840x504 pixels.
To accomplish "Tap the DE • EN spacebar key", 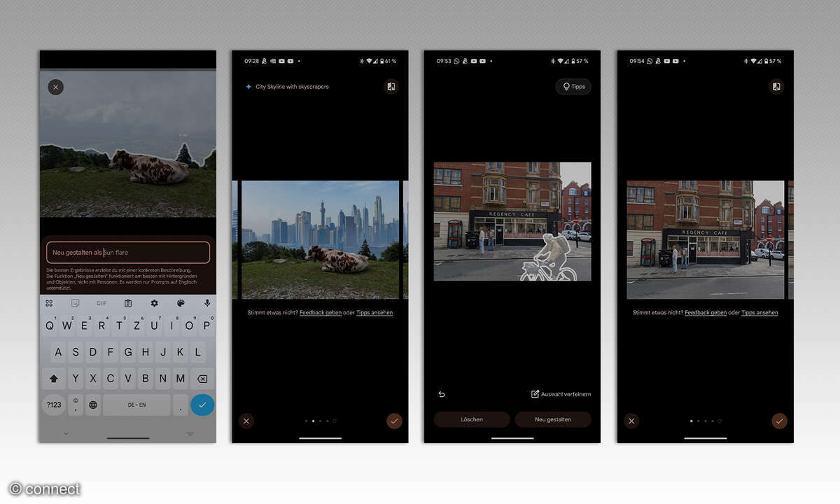I will (x=136, y=405).
